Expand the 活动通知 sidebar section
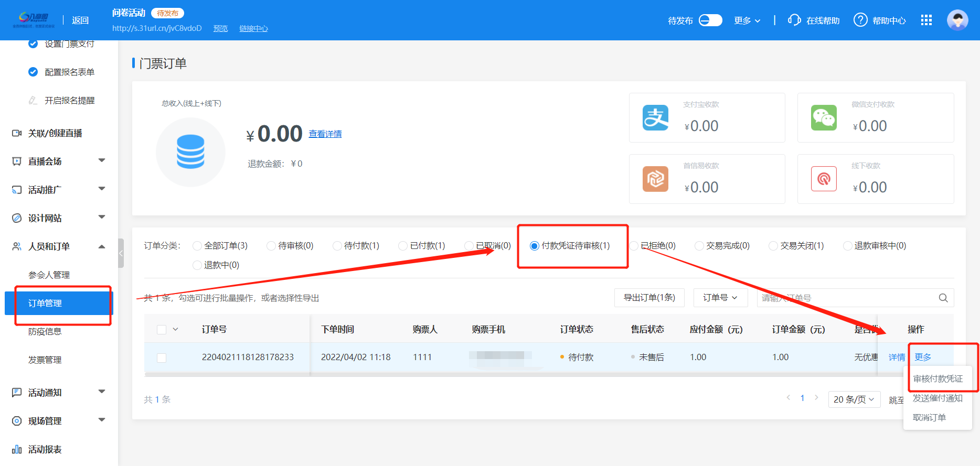 tap(102, 392)
